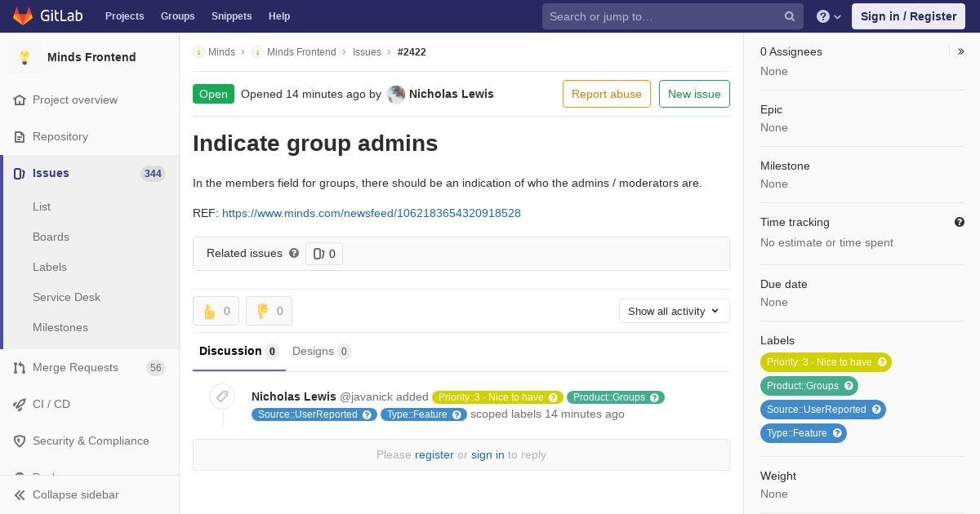Select the Discussion tab

tap(238, 351)
